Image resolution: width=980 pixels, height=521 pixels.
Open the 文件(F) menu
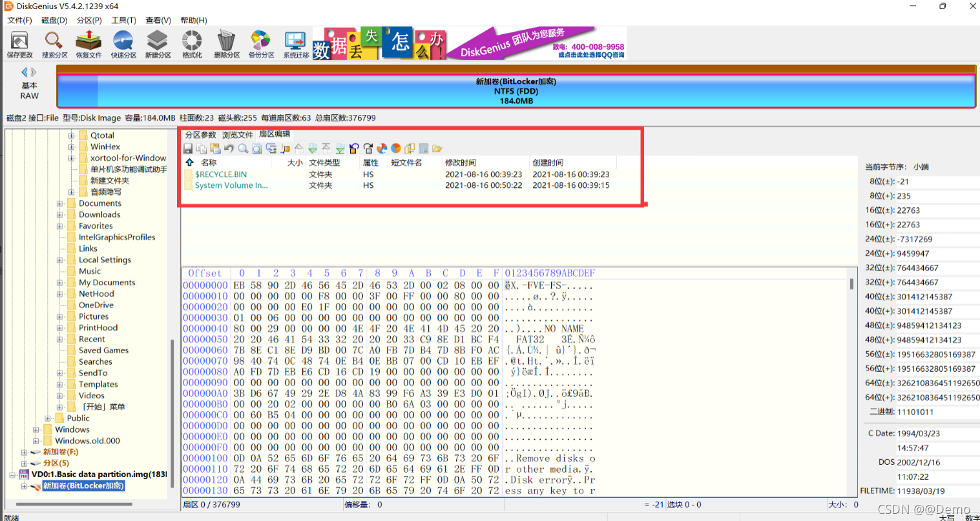19,20
